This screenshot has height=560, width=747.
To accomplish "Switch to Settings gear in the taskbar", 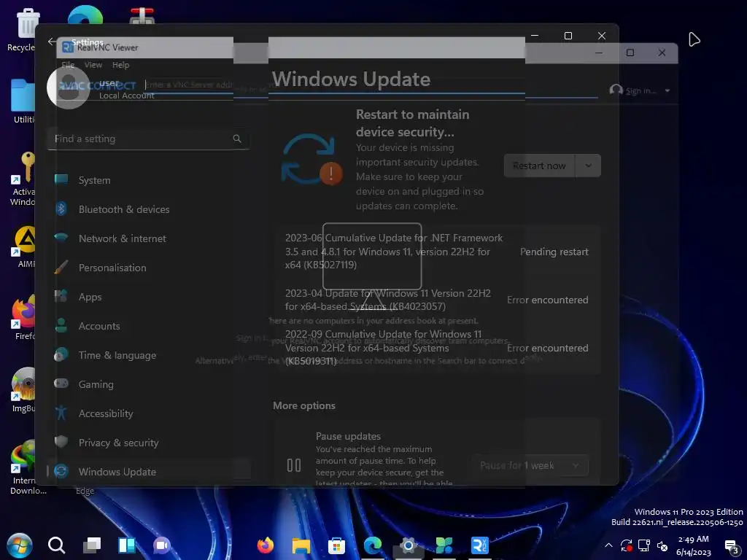I will (x=409, y=545).
